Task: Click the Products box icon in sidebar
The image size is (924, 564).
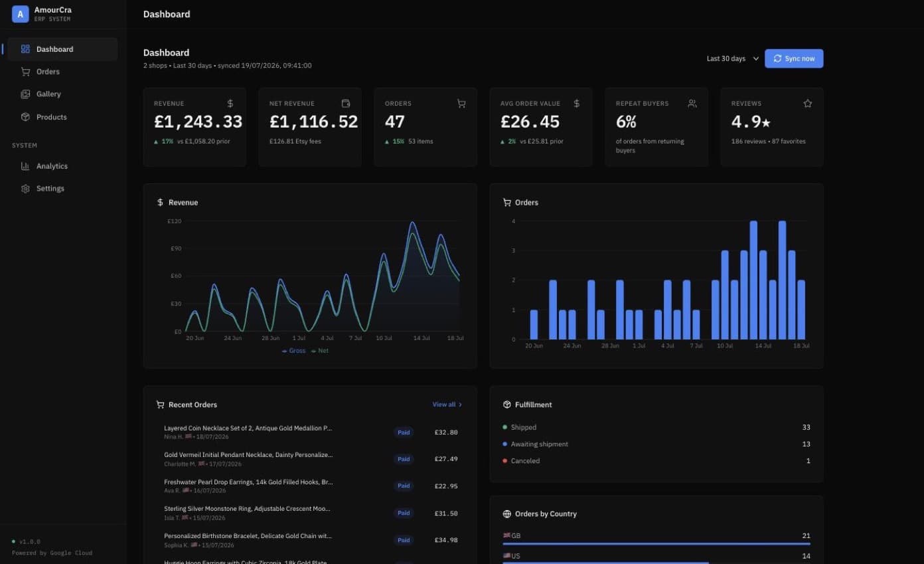Action: (25, 117)
